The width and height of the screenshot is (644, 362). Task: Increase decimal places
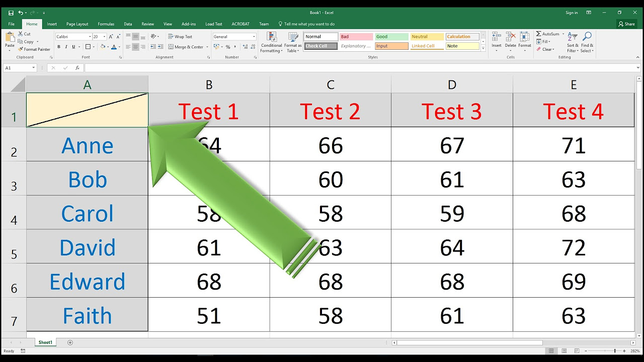click(x=244, y=47)
